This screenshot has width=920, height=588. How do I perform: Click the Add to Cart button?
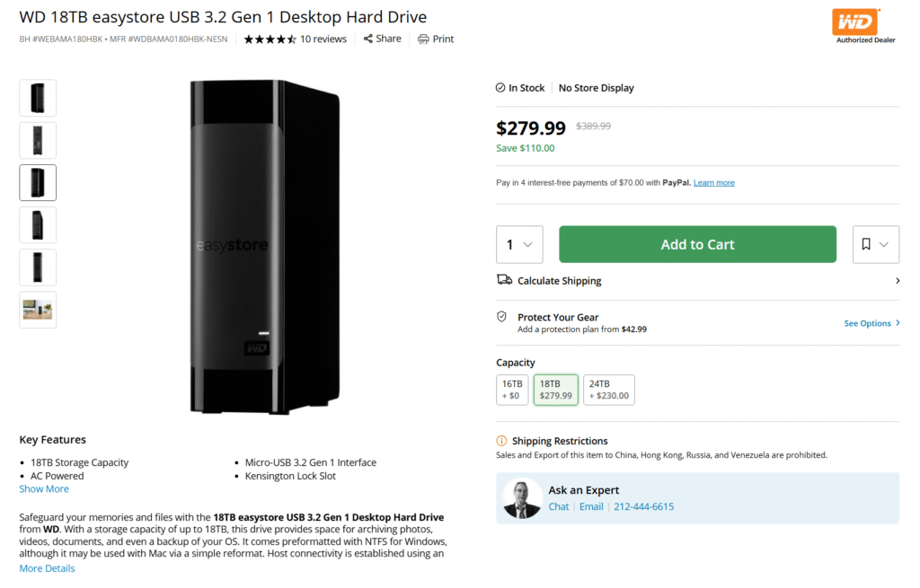[697, 243]
